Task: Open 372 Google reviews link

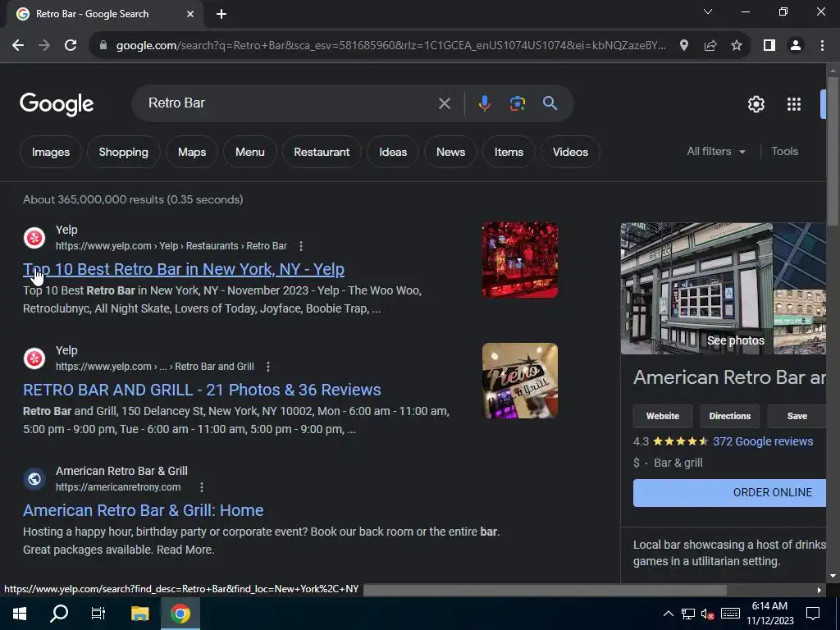Action: pyautogui.click(x=763, y=441)
